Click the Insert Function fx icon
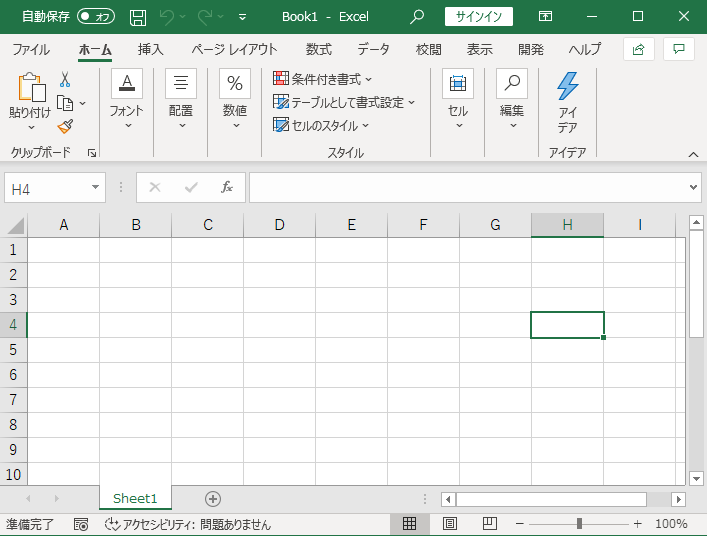707x536 pixels. 227,187
